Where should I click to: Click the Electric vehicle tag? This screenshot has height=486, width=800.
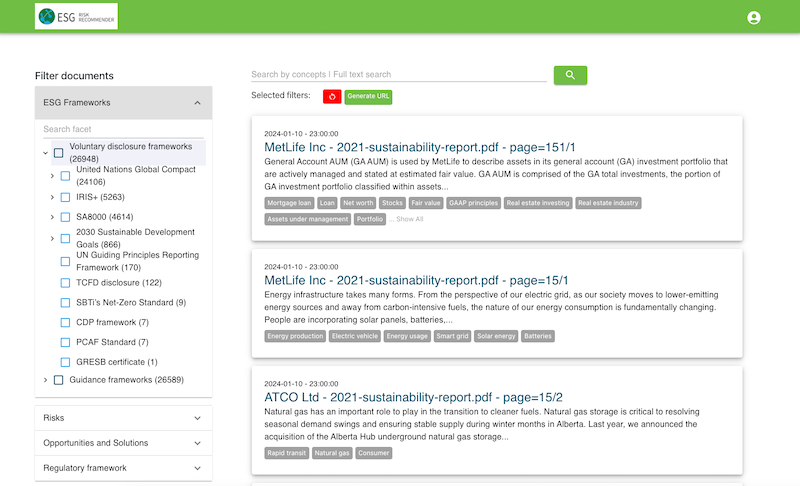click(355, 336)
